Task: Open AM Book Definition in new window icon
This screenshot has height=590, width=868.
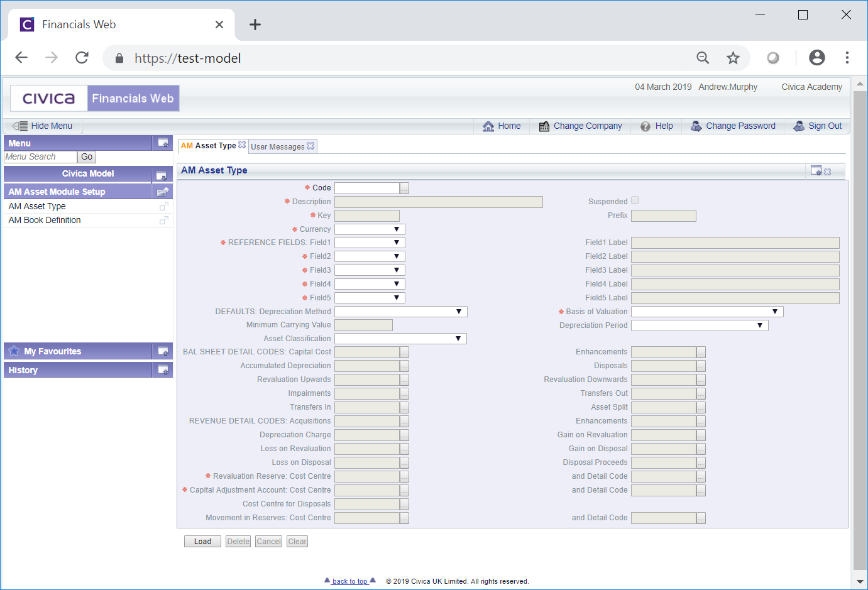Action: tap(164, 220)
